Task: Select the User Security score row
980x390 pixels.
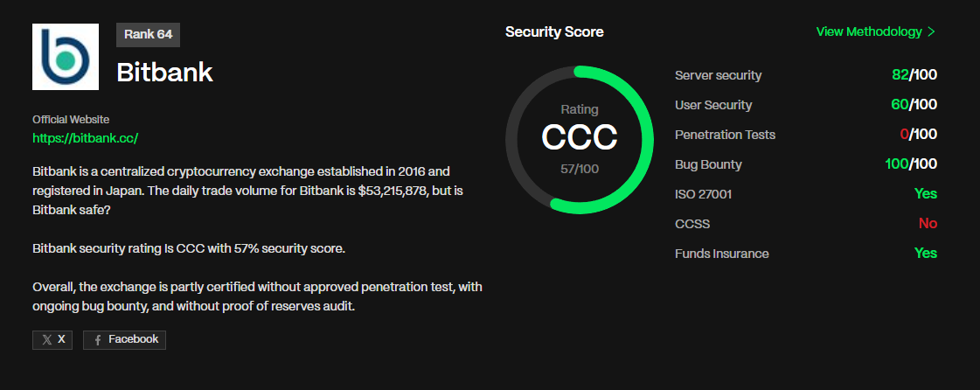Action: 806,105
